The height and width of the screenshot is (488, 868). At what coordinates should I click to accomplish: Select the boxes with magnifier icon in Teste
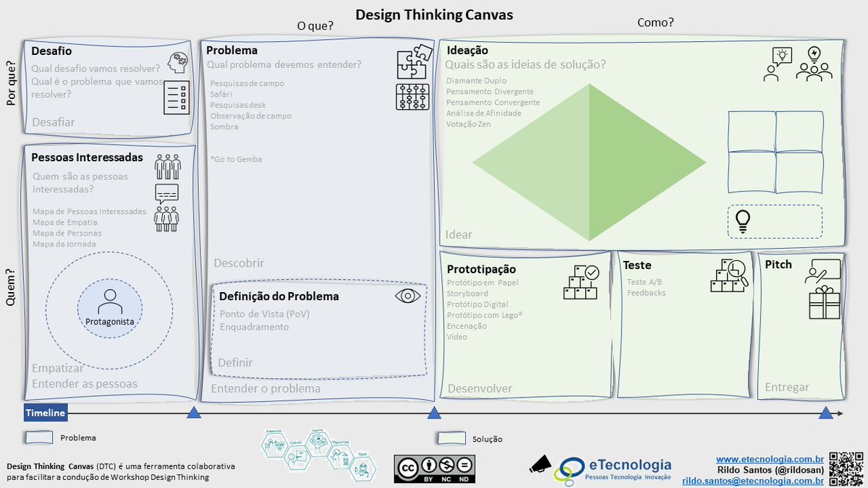tap(729, 275)
